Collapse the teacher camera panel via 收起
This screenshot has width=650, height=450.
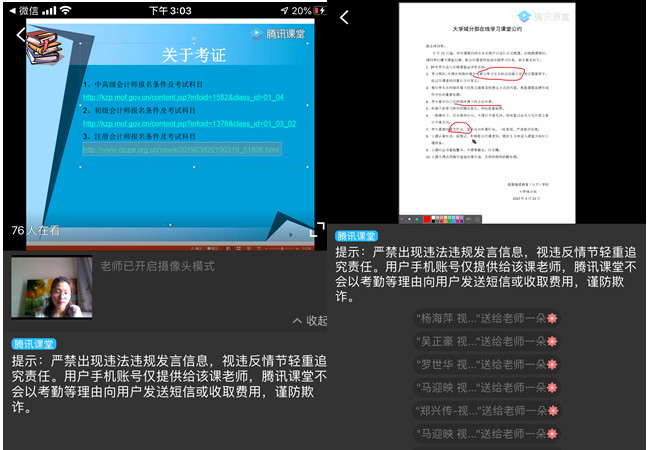point(309,320)
